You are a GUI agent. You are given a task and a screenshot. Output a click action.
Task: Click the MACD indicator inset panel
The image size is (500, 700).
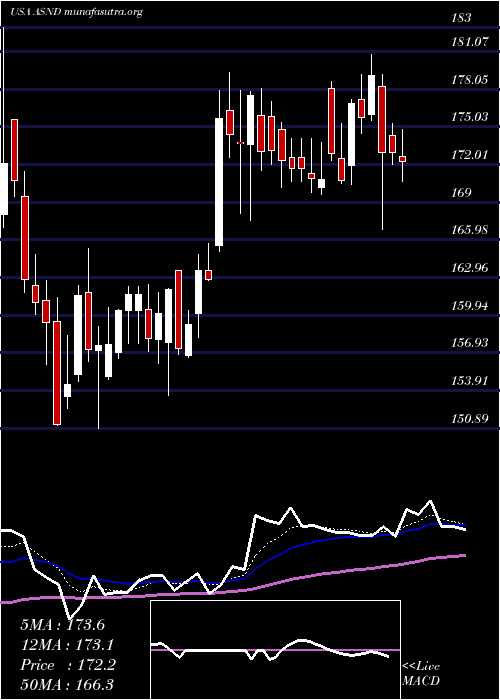coord(275,650)
